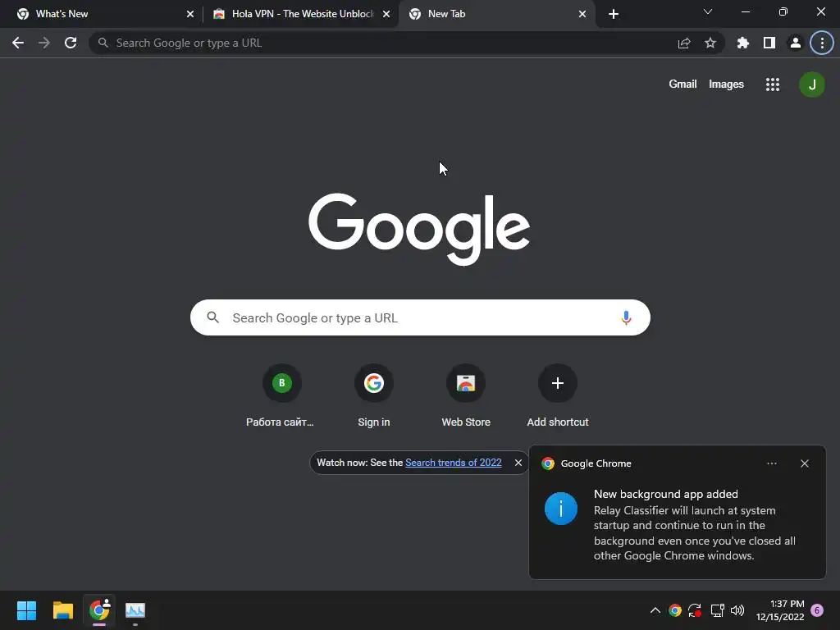Click the Chrome tray icon

point(675,610)
